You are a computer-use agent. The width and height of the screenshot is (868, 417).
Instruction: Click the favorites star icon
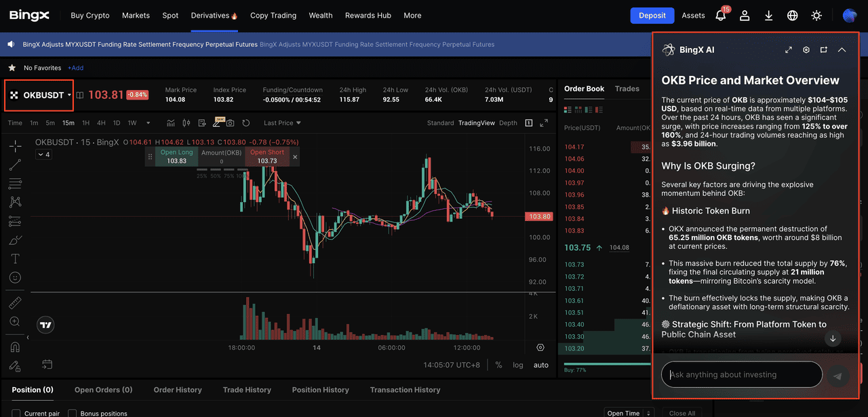click(12, 68)
